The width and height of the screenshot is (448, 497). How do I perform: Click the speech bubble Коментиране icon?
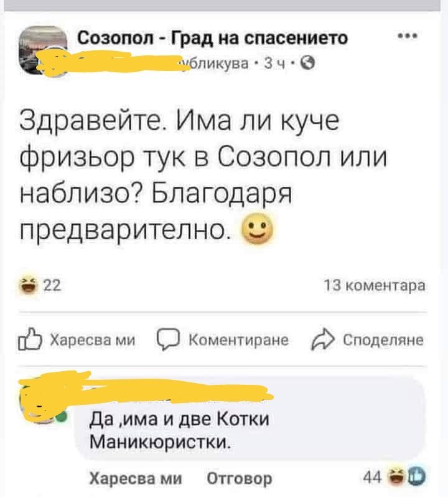coord(168,340)
